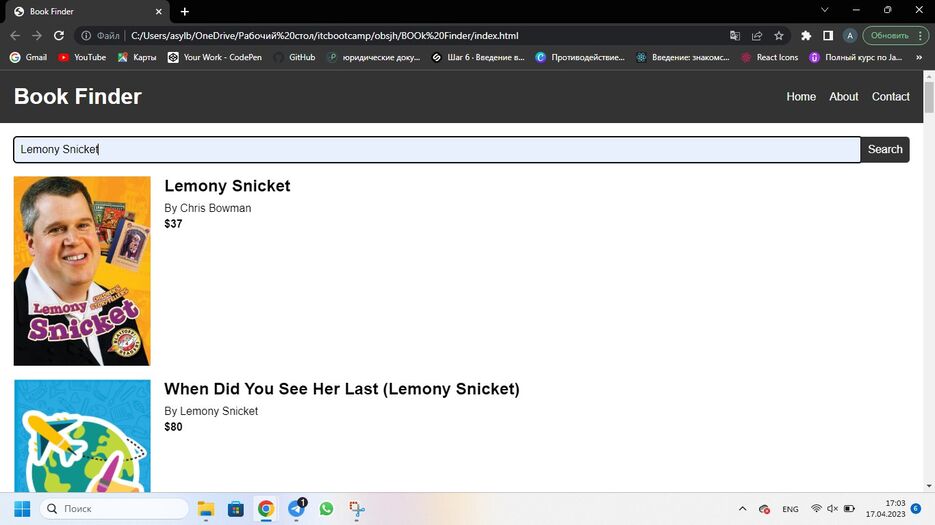Screen dimensions: 935x525
Task: Open the translate page icon in address bar
Action: 735,36
